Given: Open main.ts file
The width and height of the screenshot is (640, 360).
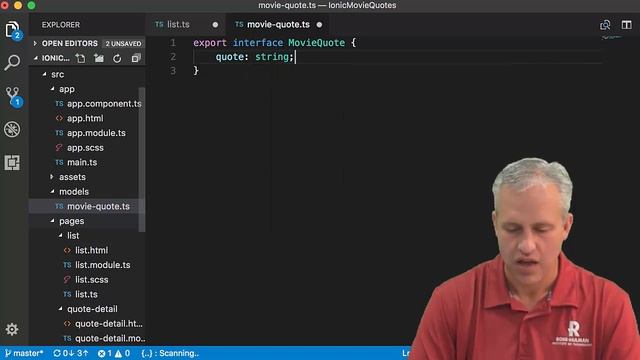Looking at the screenshot, I should click(x=82, y=162).
